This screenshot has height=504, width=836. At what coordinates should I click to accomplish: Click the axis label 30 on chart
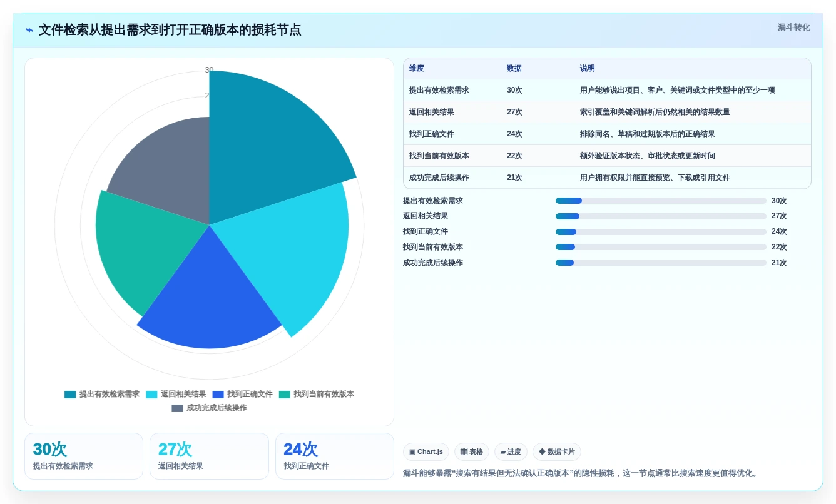[209, 70]
